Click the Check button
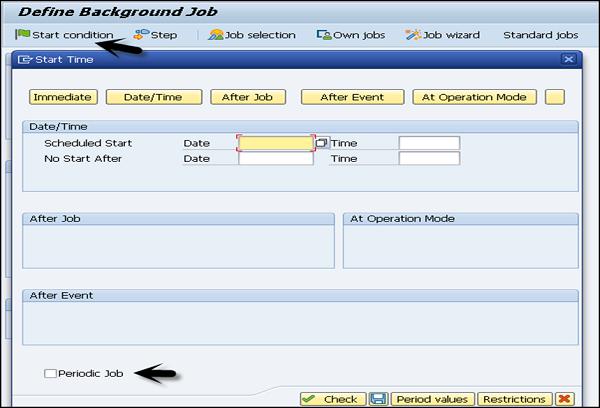 tap(333, 399)
